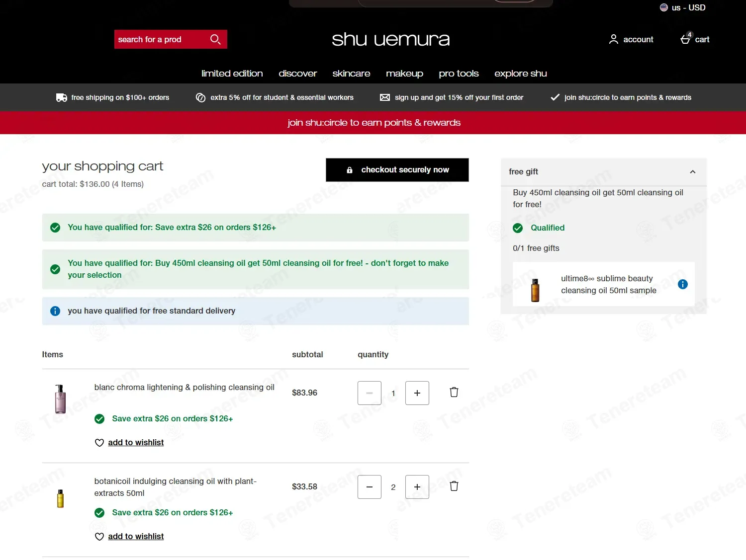Click add to wishlist under botanicoil

click(x=136, y=537)
